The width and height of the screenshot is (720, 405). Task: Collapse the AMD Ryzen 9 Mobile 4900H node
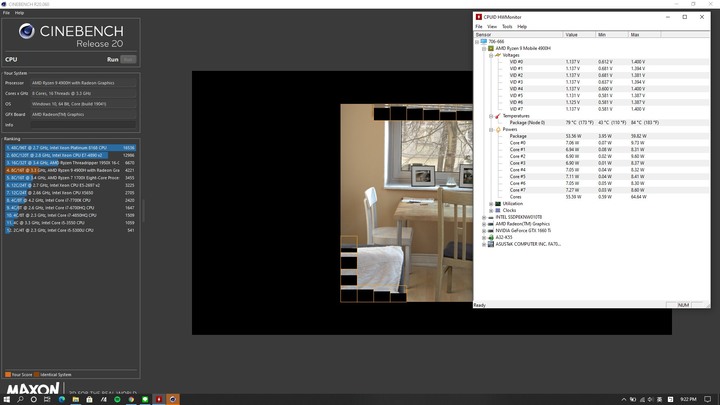[x=484, y=48]
